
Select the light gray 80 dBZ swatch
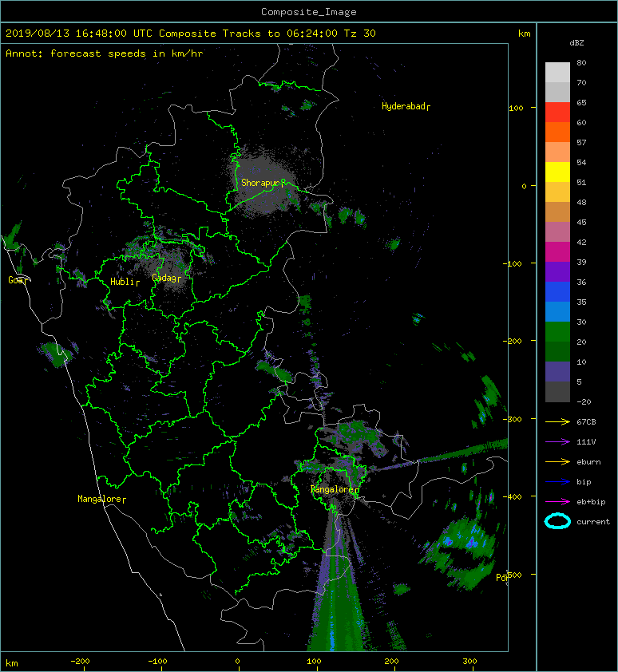[557, 72]
